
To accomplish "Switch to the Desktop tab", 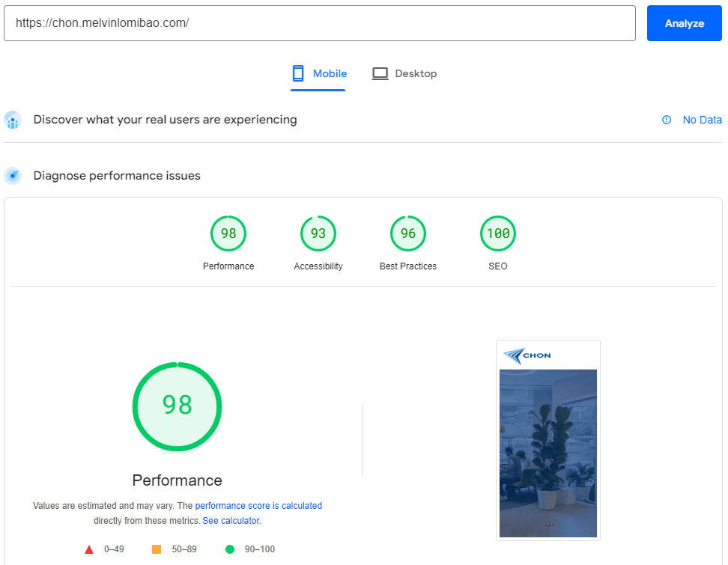I will pos(404,73).
